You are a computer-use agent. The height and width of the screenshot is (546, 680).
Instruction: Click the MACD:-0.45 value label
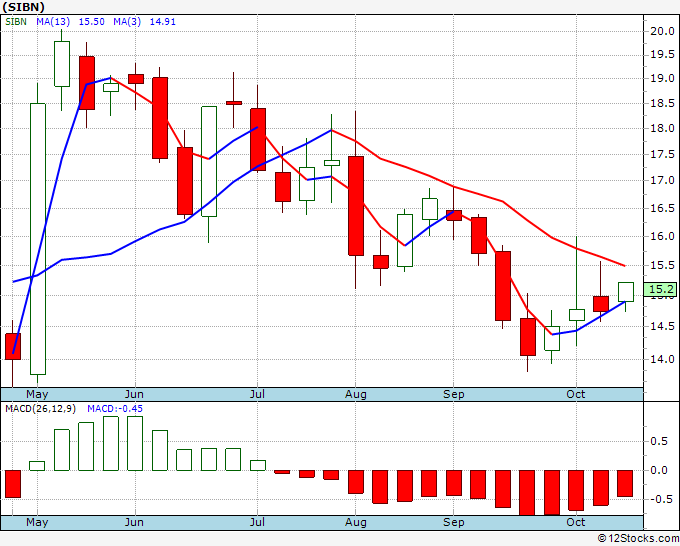(115, 409)
